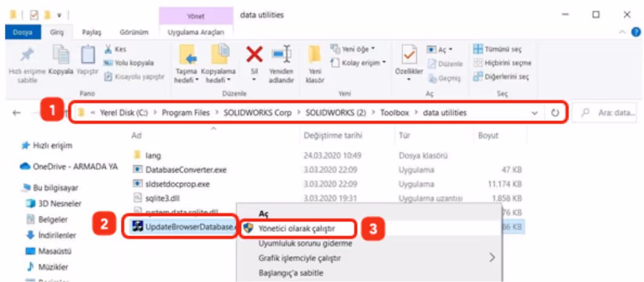Click Geçmiş in the Aç group
This screenshot has height=282, width=644.
(445, 78)
